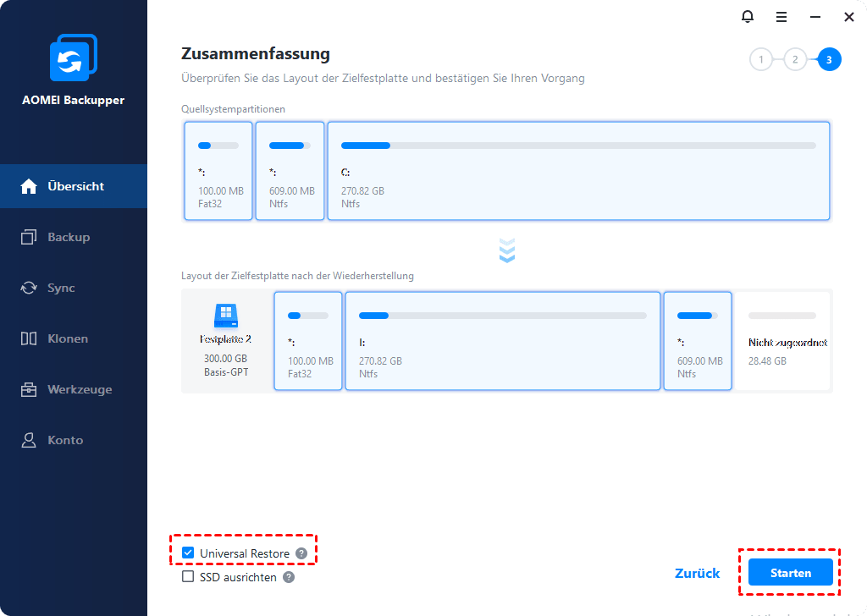Open the notifications bell
The height and width of the screenshot is (616, 867).
pos(747,17)
